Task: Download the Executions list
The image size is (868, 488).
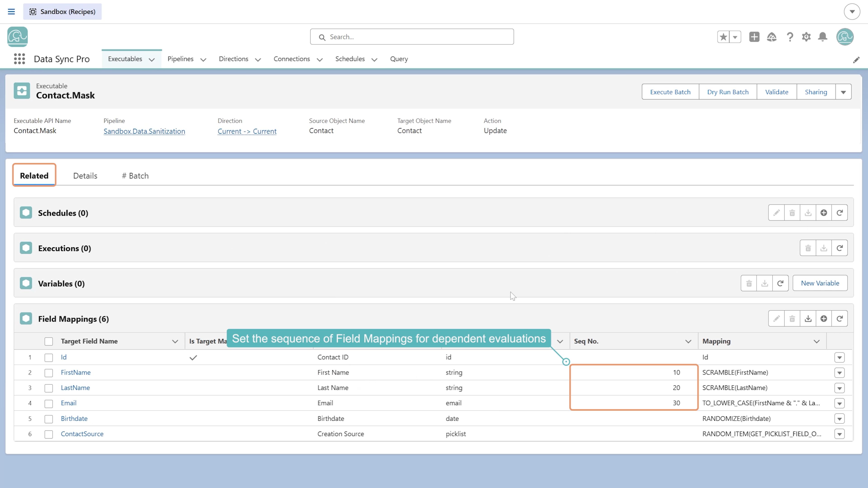Action: (x=823, y=248)
